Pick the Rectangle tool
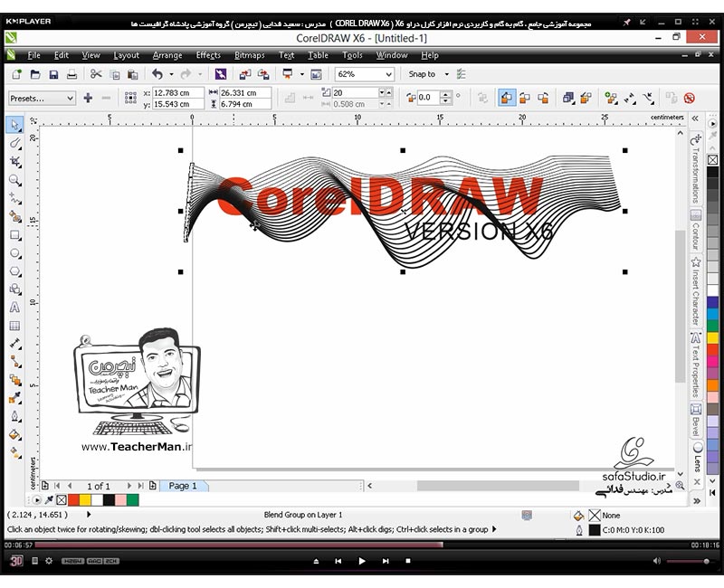 14,235
